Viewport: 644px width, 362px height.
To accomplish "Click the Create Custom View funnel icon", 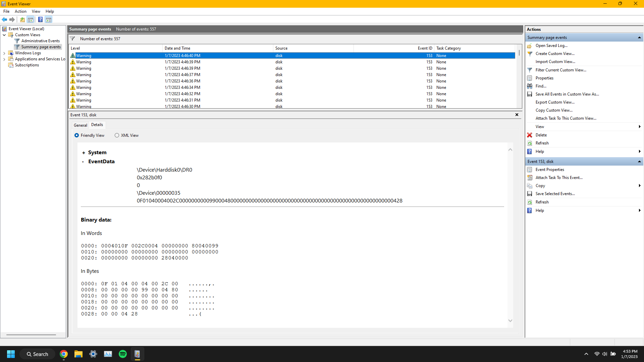I will pyautogui.click(x=530, y=54).
